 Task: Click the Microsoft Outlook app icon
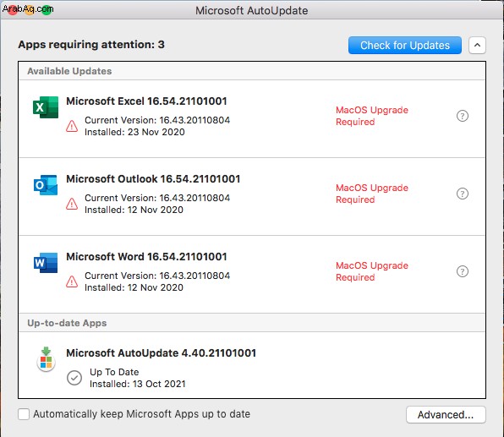click(46, 185)
